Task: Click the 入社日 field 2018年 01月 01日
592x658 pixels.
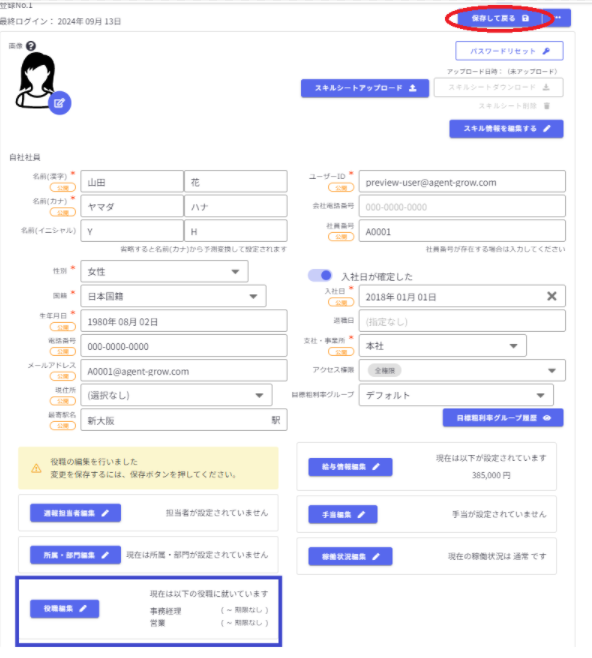Action: coord(462,296)
